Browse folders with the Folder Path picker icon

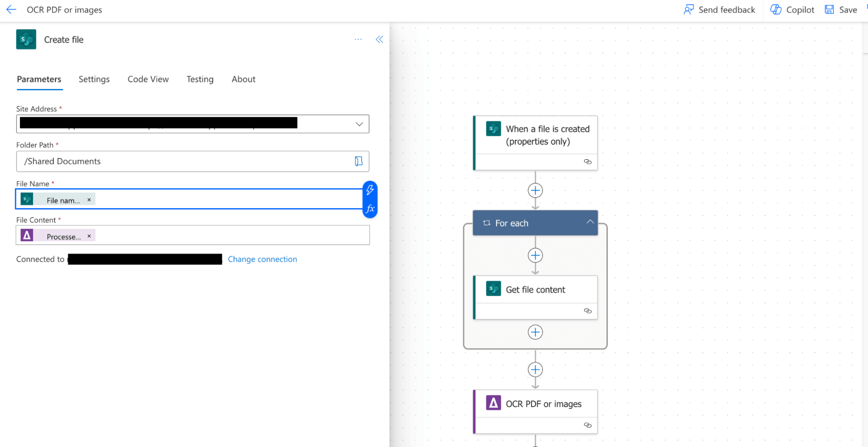click(x=358, y=161)
